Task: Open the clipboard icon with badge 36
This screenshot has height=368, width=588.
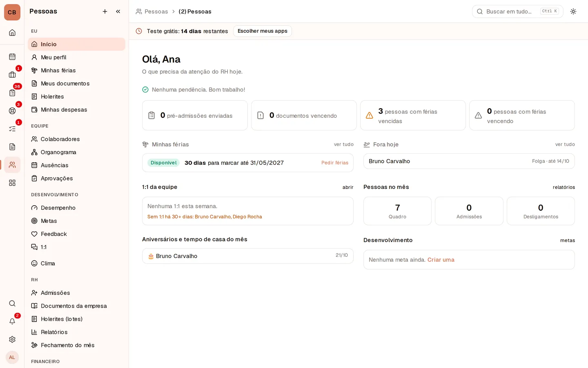Action: [x=12, y=93]
